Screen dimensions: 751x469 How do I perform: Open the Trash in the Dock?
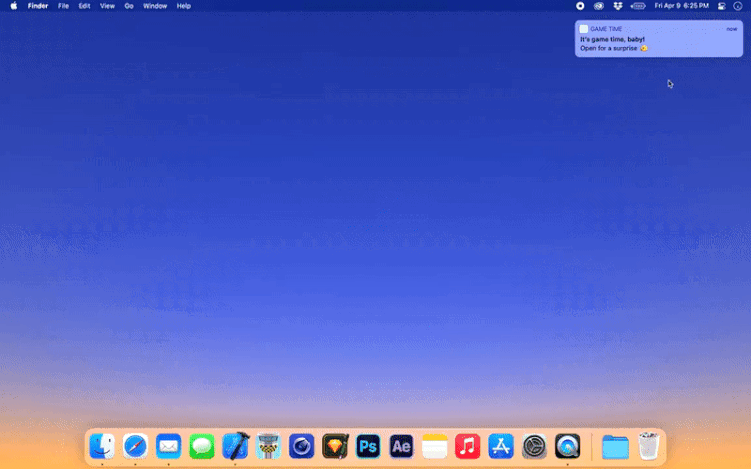click(649, 446)
